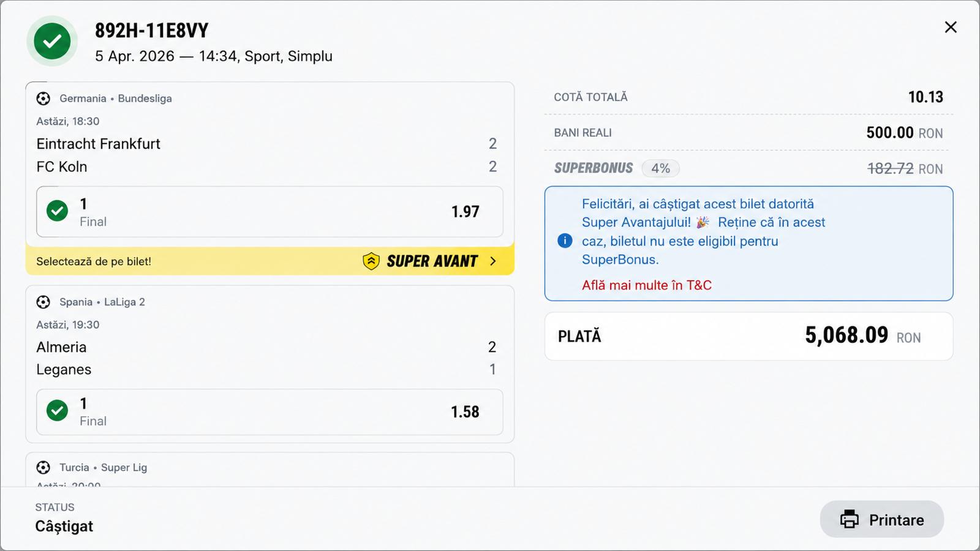980x551 pixels.
Task: Click the green won-ticket checkmark badge
Action: pyautogui.click(x=52, y=41)
